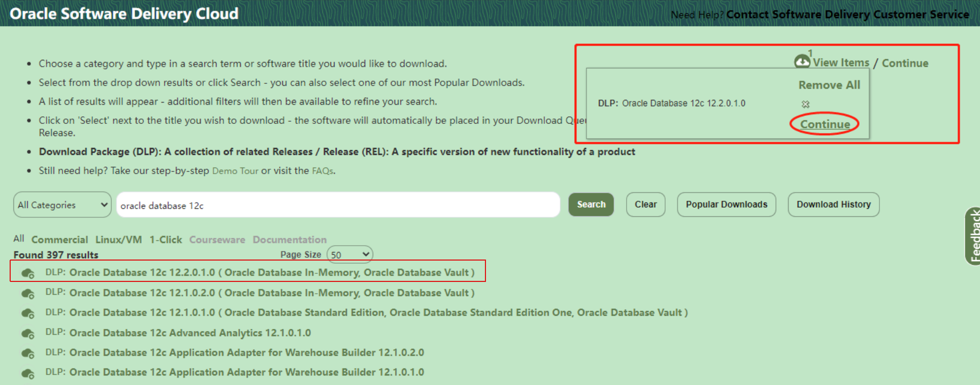Select the Documentation filter tab

click(x=290, y=240)
